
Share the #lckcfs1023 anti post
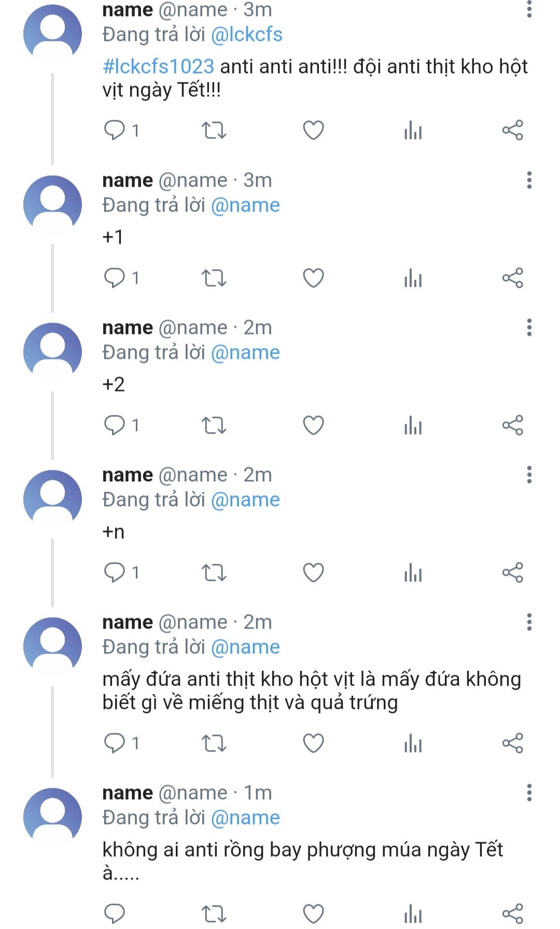coord(512,130)
